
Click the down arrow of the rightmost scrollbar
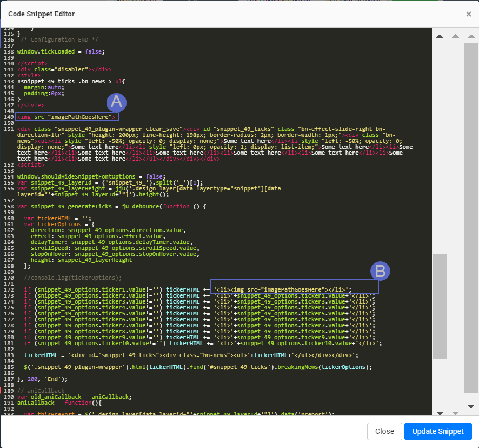coord(470,406)
